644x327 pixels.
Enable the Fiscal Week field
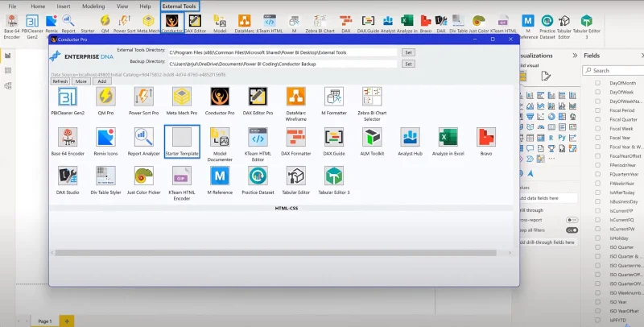pyautogui.click(x=597, y=129)
